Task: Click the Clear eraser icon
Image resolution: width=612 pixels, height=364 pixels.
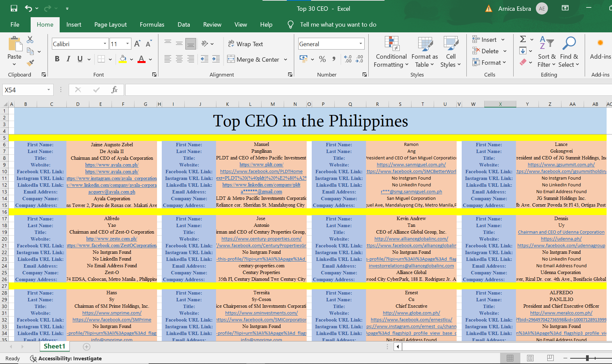Action: (523, 62)
